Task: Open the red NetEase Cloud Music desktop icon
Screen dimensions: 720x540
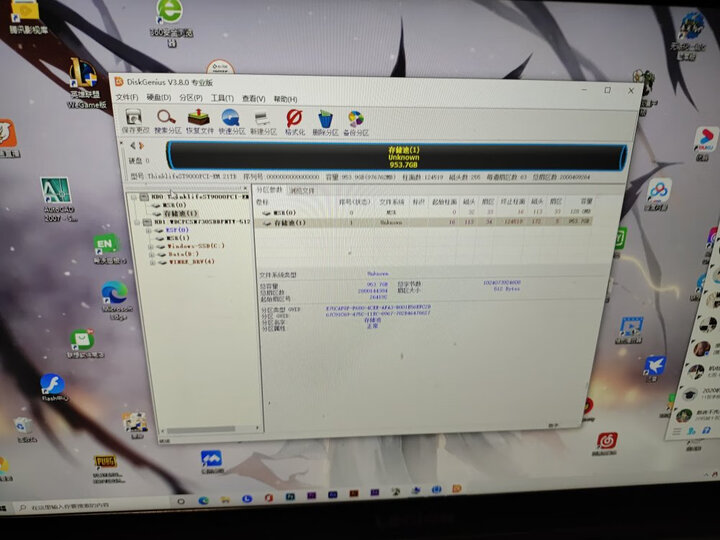Action: [x=606, y=444]
